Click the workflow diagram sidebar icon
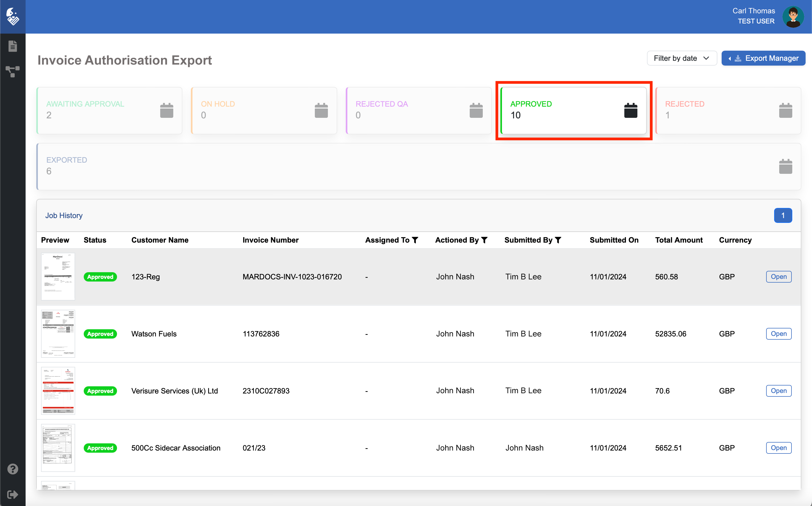 coord(13,71)
